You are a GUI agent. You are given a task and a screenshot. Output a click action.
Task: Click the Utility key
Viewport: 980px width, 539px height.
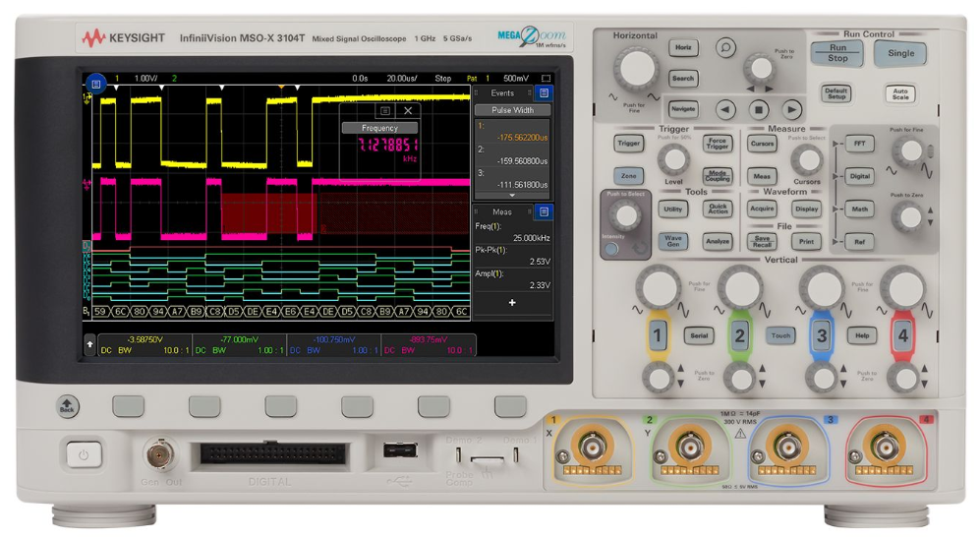click(673, 209)
